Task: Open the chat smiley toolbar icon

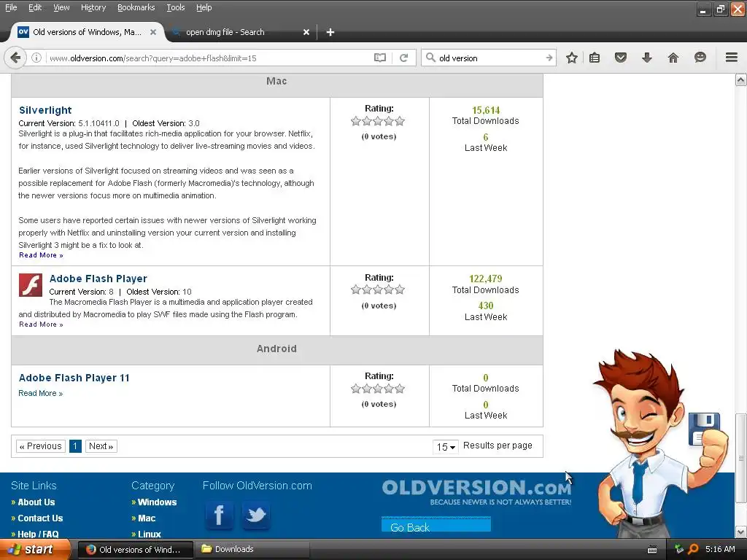Action: pos(700,58)
